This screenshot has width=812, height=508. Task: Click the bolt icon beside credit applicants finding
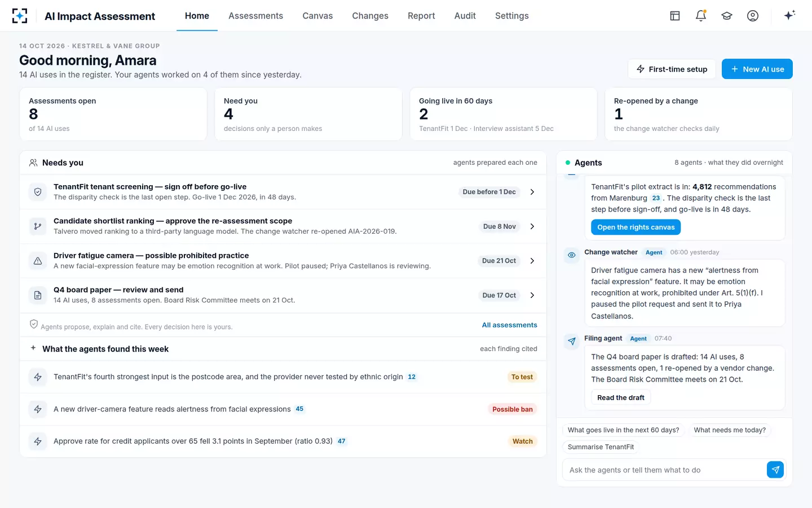(38, 441)
